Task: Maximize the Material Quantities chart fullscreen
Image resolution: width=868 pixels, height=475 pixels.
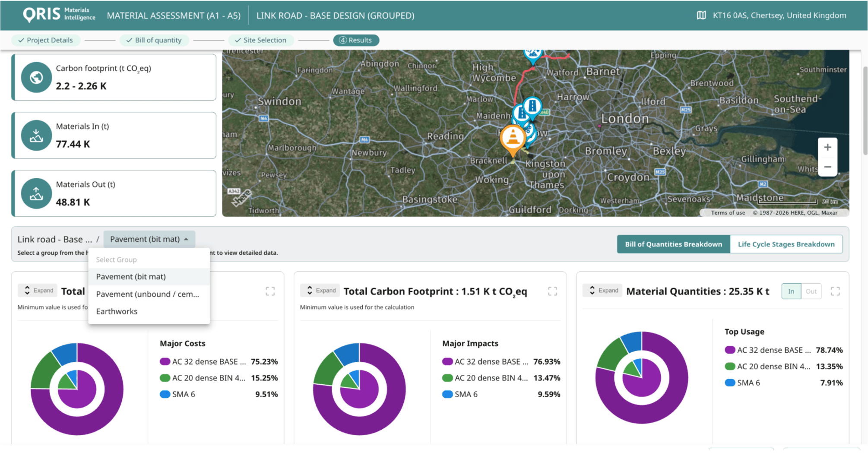Action: click(835, 291)
